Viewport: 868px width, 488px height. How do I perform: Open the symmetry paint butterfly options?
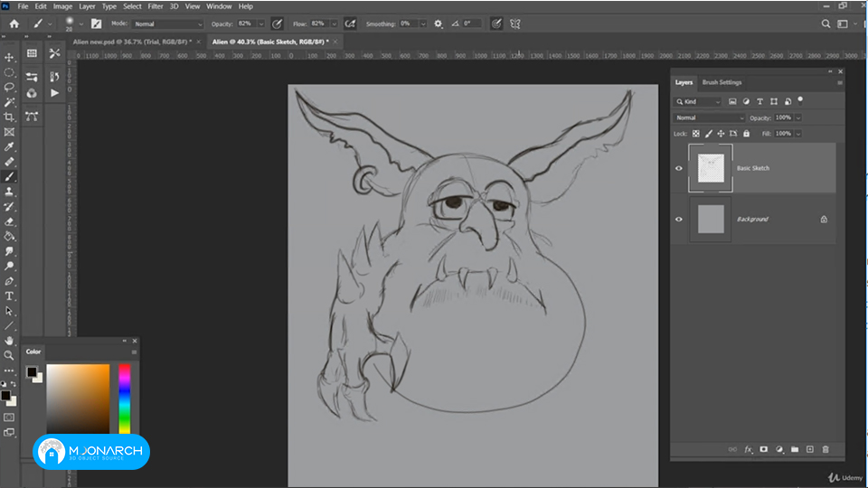[515, 23]
